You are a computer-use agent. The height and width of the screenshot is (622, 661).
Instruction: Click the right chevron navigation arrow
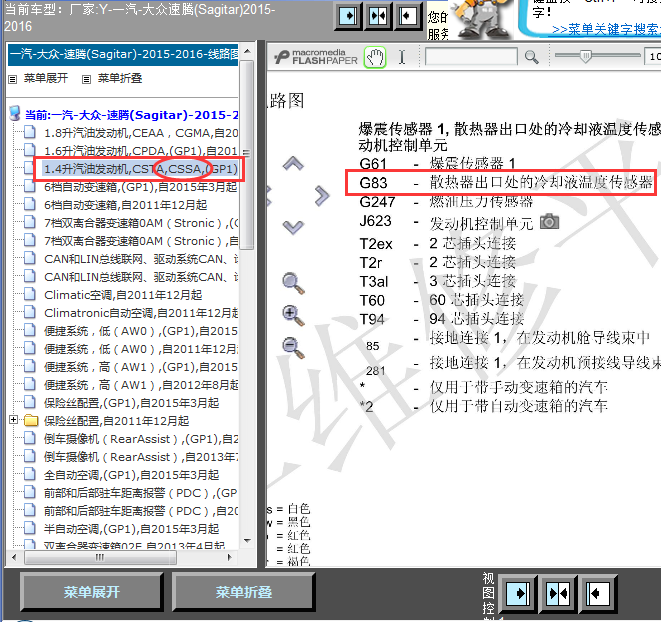click(x=322, y=196)
